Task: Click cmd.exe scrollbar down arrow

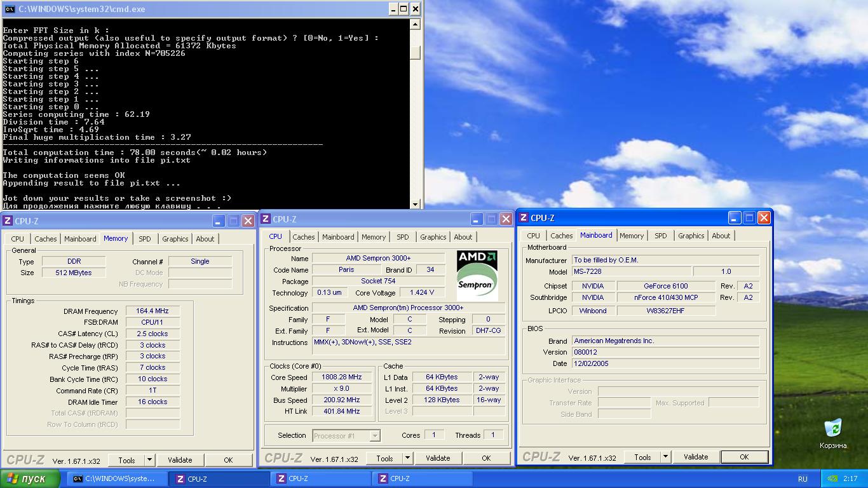Action: (416, 204)
